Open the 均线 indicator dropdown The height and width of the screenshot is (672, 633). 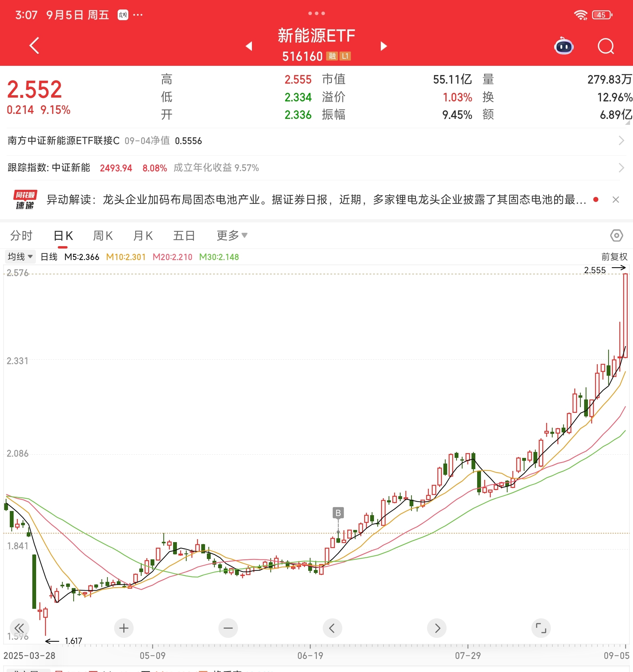click(x=20, y=257)
